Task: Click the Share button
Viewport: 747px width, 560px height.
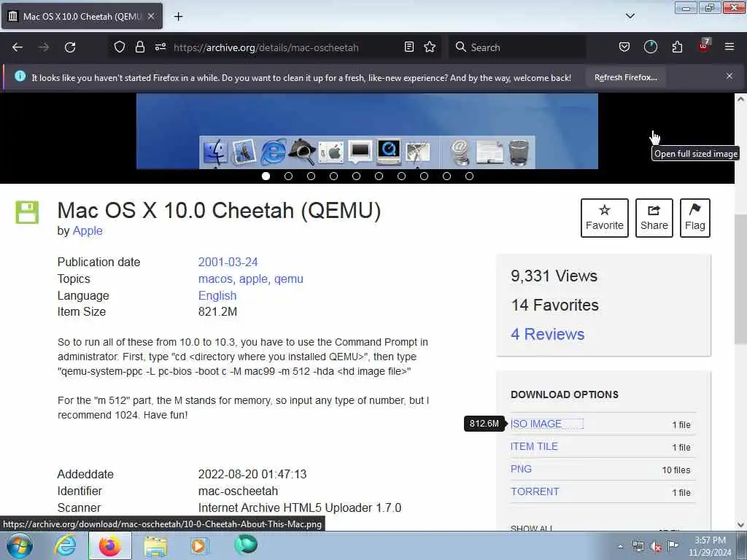Action: [x=654, y=217]
